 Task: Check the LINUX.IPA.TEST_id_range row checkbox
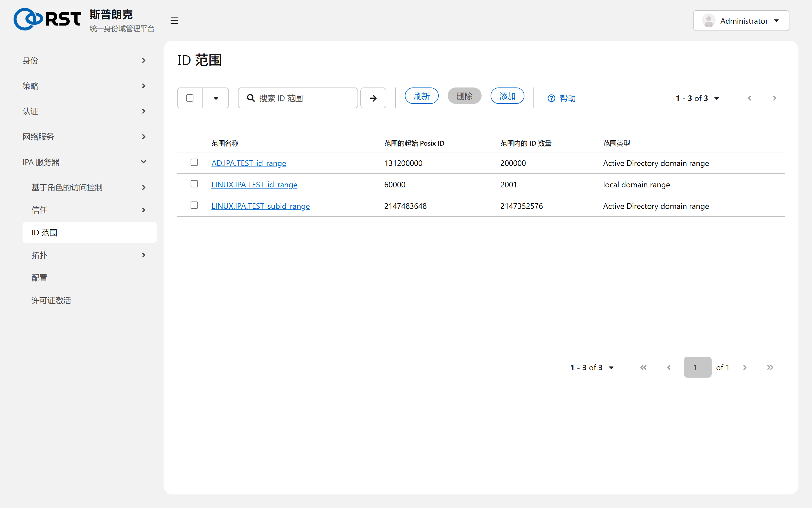tap(194, 184)
